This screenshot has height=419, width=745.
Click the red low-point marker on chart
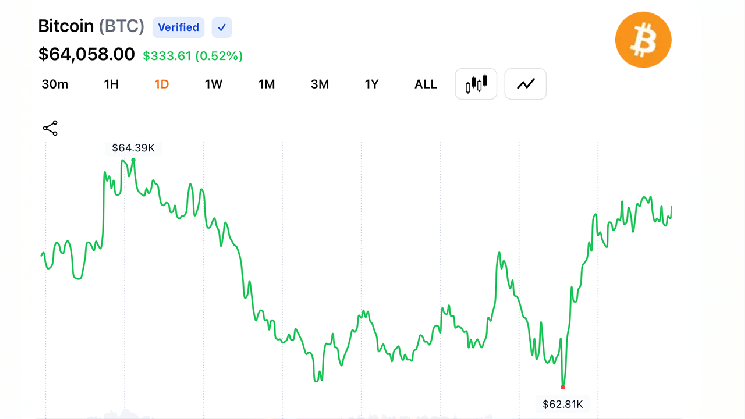[563, 387]
